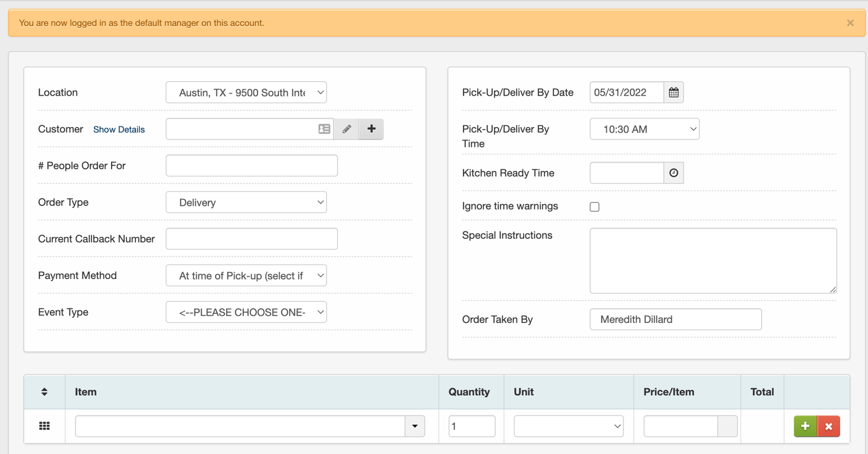Enable Ignore time warnings checkbox
This screenshot has width=868, height=454.
[x=594, y=207]
